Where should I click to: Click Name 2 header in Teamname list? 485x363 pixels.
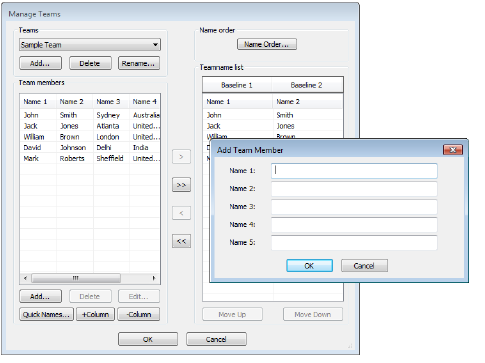coord(308,102)
